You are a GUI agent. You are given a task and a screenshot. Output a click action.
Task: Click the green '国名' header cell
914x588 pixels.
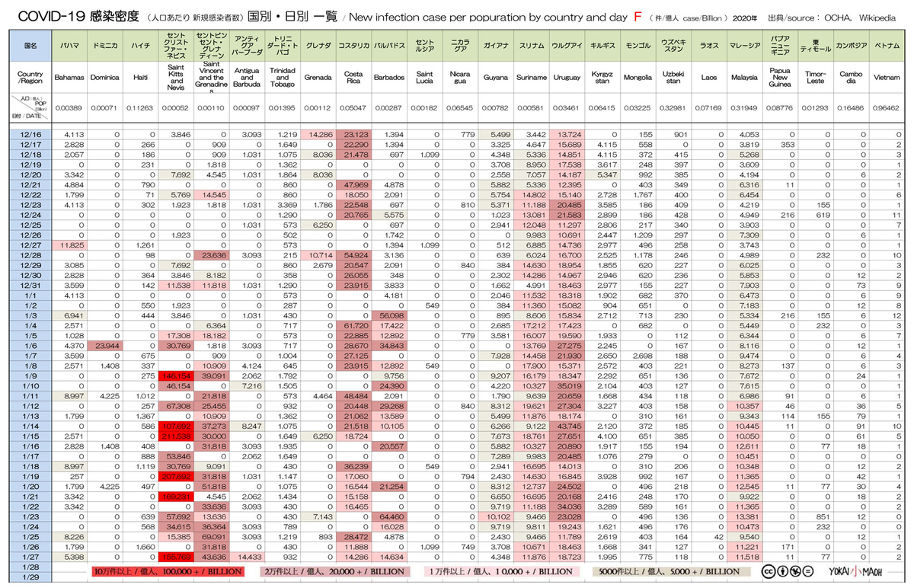pos(30,46)
